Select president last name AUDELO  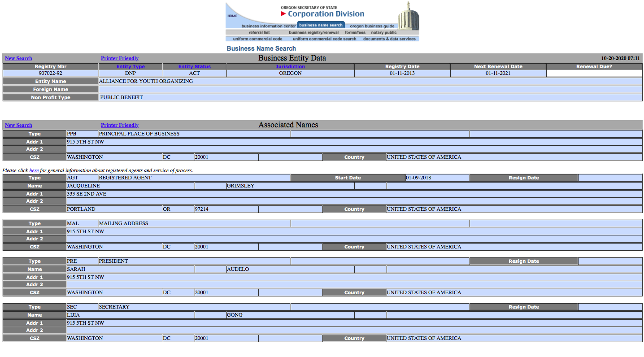(238, 269)
